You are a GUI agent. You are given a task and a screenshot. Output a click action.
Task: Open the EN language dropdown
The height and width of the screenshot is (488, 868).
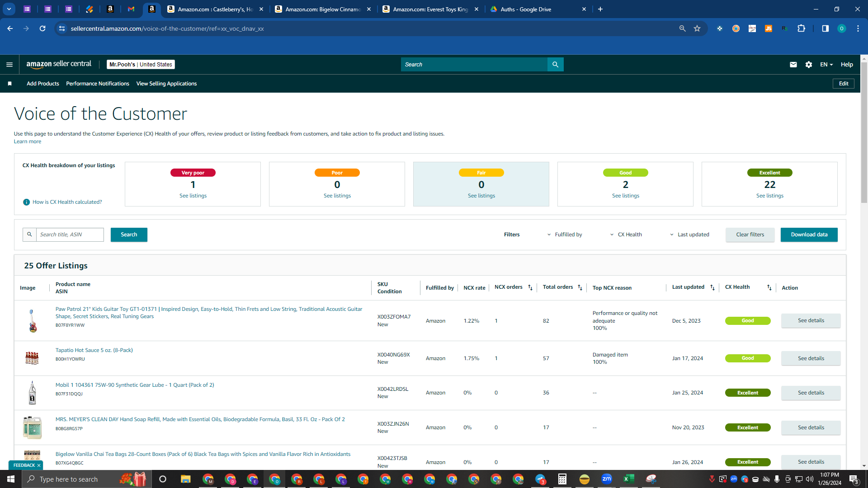point(826,65)
